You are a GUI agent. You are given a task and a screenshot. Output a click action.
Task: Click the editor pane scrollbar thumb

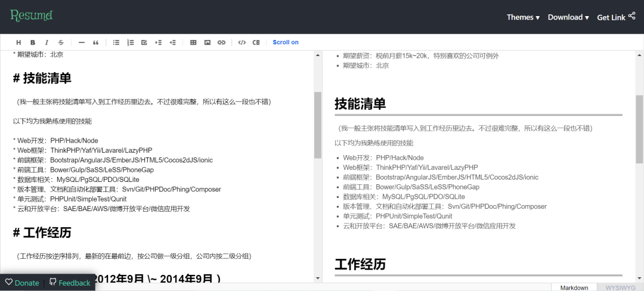point(318,125)
